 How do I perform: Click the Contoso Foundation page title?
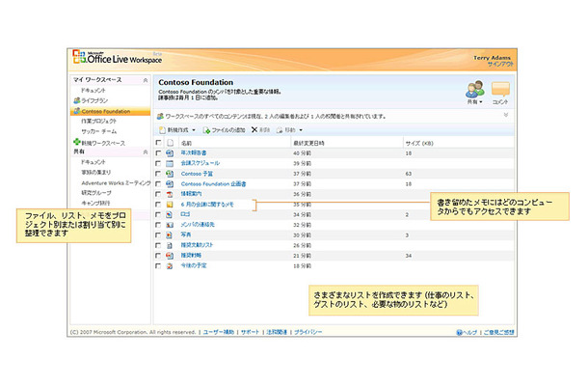coord(196,82)
